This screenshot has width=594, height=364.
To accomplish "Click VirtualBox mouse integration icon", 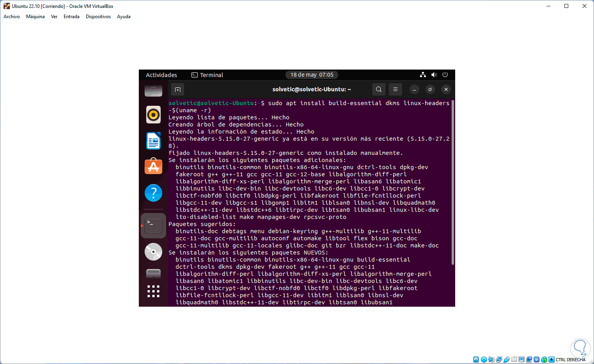I will point(544,360).
